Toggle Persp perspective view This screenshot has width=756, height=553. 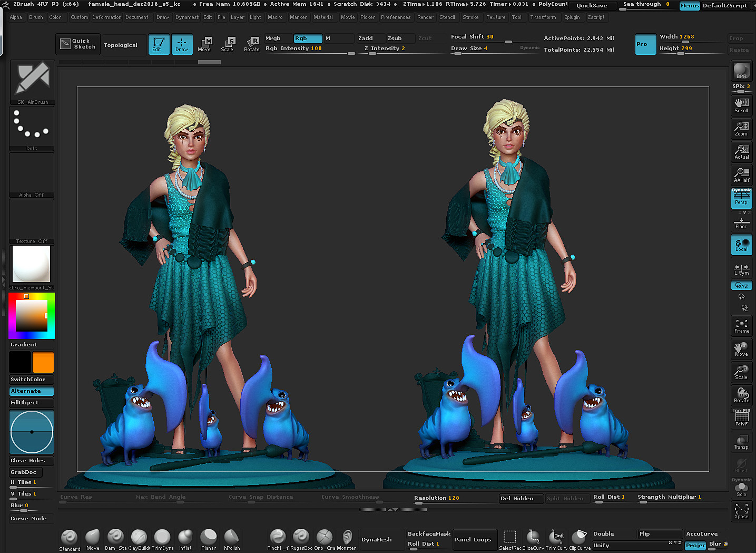(741, 198)
